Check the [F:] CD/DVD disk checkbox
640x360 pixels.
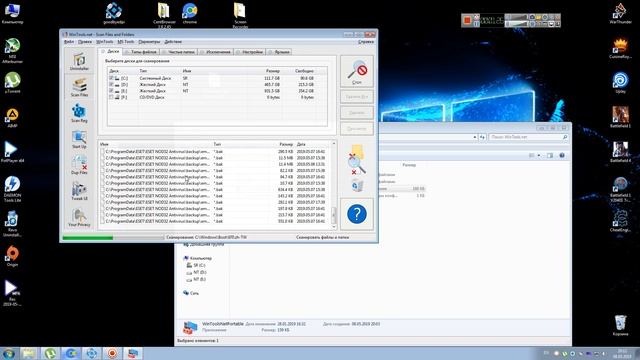pos(111,98)
